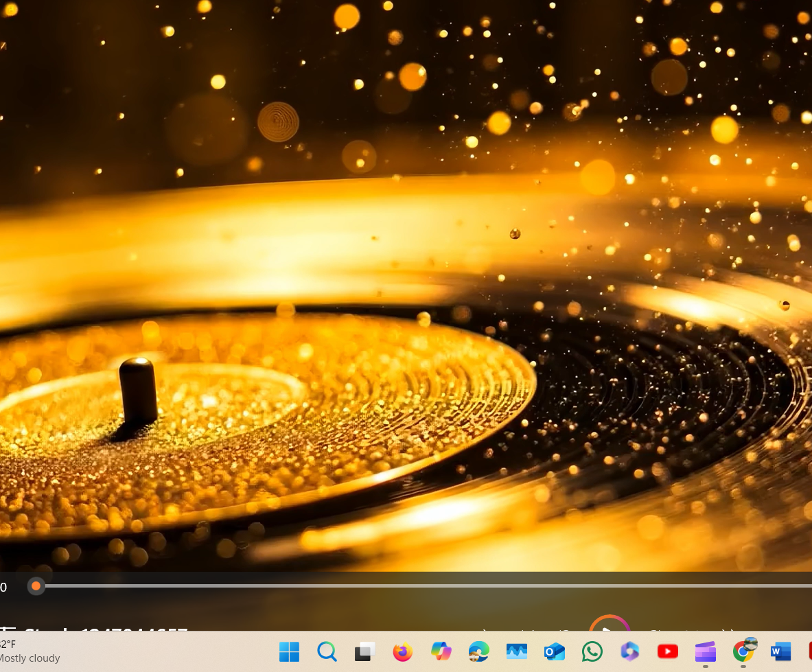Open YouTube from the taskbar
The width and height of the screenshot is (812, 672).
pyautogui.click(x=667, y=651)
